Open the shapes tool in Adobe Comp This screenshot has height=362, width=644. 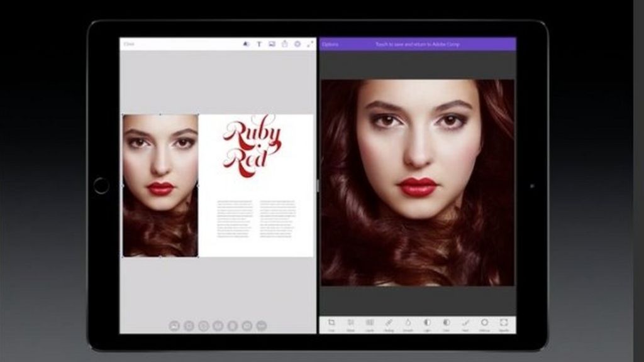point(246,44)
